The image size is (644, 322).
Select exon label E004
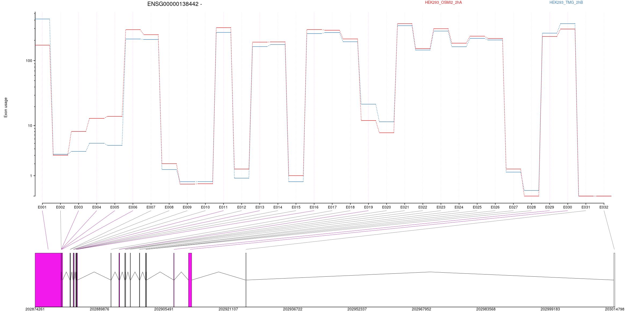click(x=97, y=207)
